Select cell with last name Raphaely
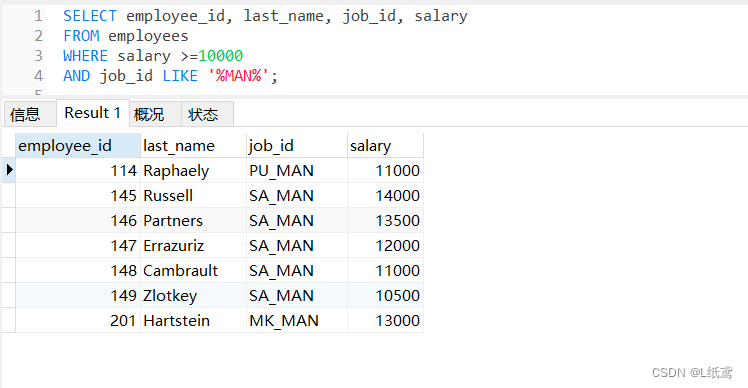This screenshot has height=388, width=748. pyautogui.click(x=193, y=170)
